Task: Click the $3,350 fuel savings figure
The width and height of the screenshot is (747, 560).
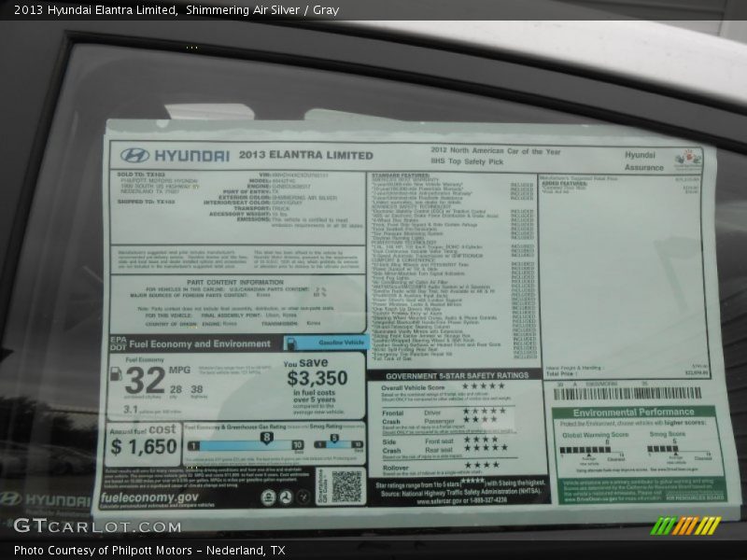Action: [x=317, y=378]
